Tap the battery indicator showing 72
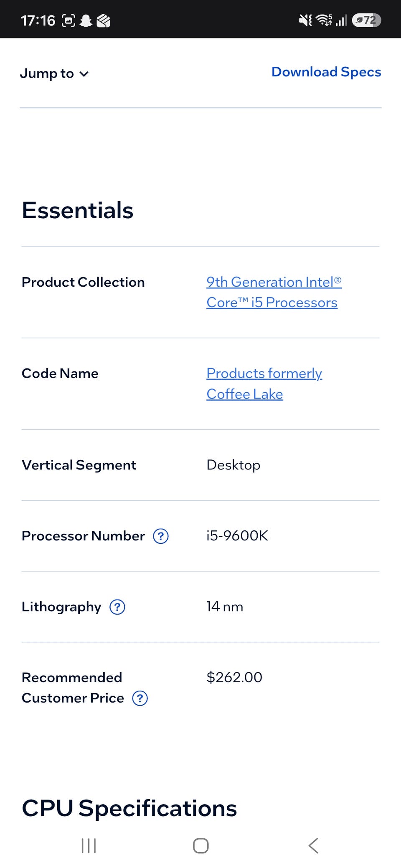This screenshot has height=868, width=401. coord(366,20)
